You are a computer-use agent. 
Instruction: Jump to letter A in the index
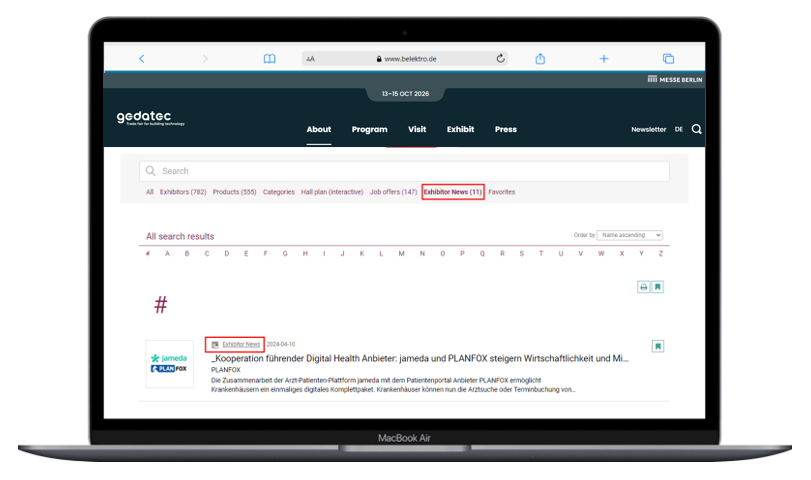click(168, 253)
